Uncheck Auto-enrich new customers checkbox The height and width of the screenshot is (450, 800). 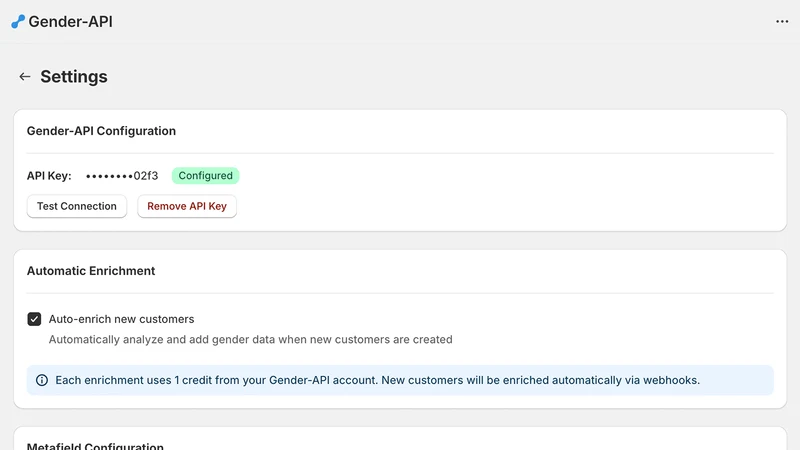34,319
